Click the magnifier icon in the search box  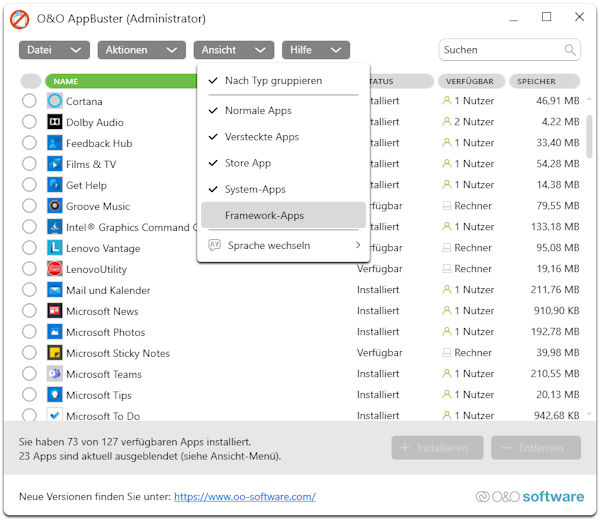pos(570,50)
